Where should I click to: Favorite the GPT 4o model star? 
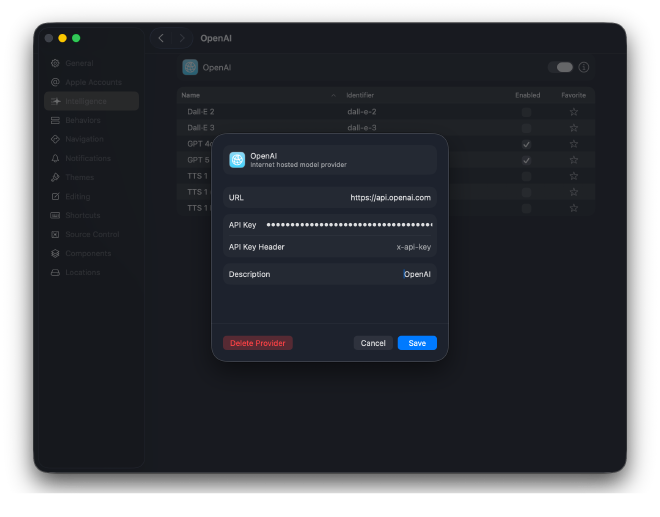[573, 144]
